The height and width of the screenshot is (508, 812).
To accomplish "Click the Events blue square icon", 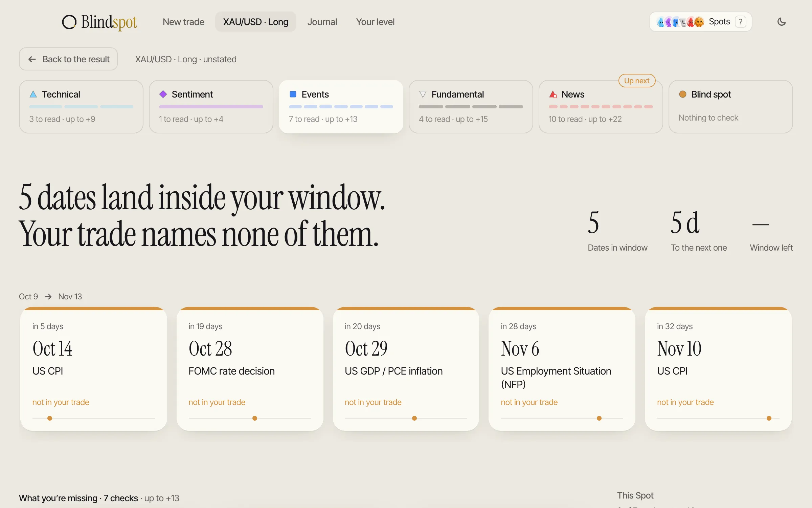I will pyautogui.click(x=293, y=94).
